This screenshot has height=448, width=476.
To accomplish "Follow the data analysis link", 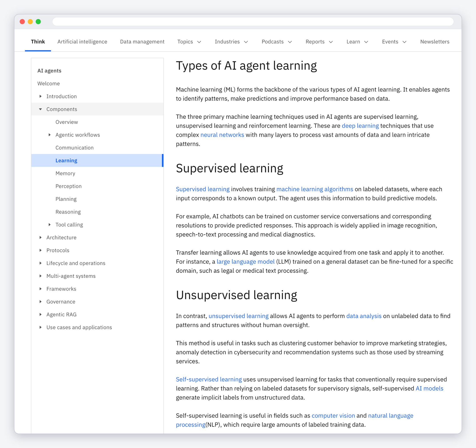I will pyautogui.click(x=364, y=316).
